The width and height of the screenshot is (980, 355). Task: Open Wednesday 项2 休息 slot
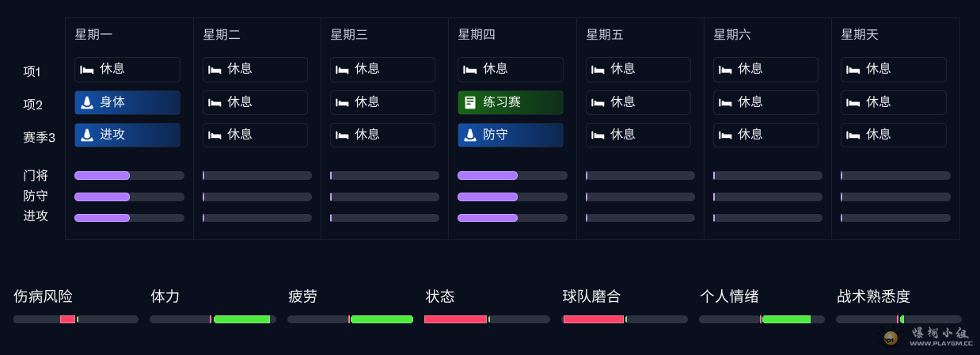click(382, 102)
